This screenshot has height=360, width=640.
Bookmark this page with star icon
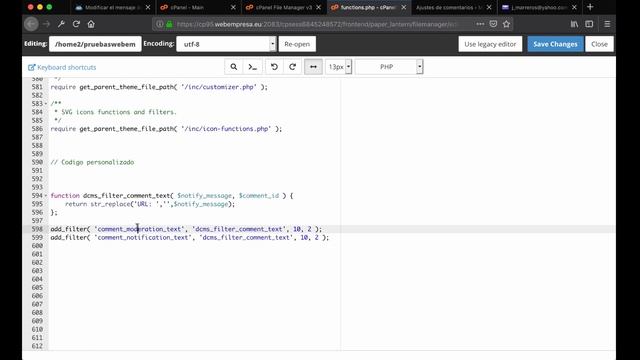[507, 24]
